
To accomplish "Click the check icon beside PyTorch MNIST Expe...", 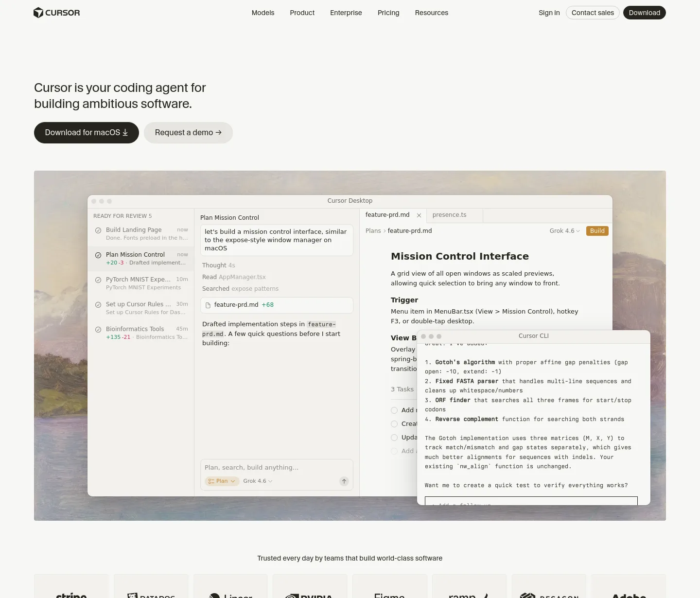I will coord(98,280).
